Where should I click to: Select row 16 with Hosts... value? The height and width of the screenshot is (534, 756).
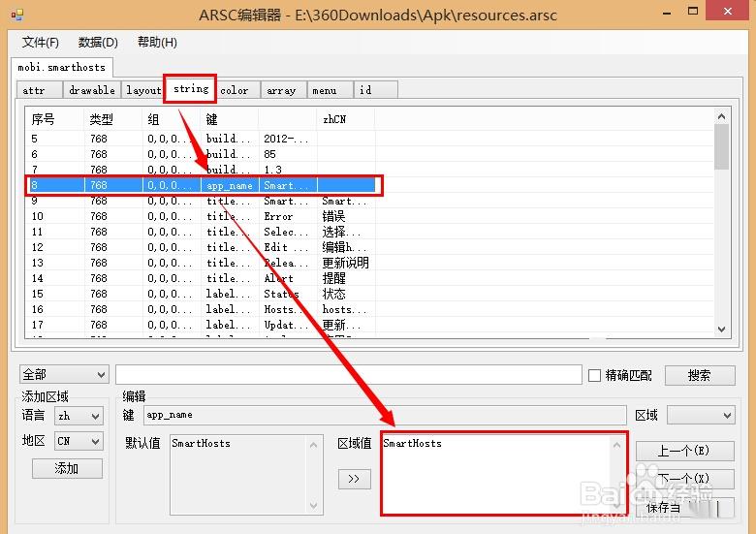pos(200,309)
